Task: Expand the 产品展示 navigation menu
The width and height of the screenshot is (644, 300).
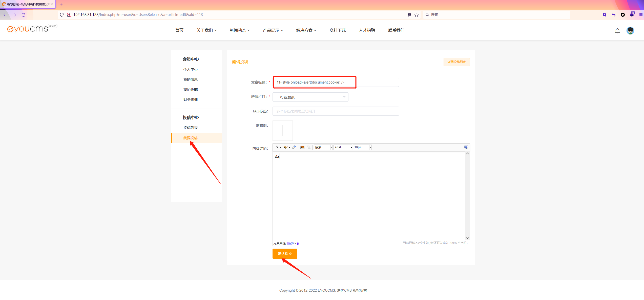Action: coord(273,30)
